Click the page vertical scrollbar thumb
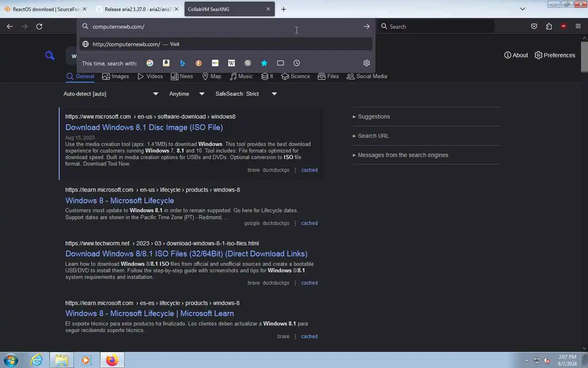 [x=584, y=56]
